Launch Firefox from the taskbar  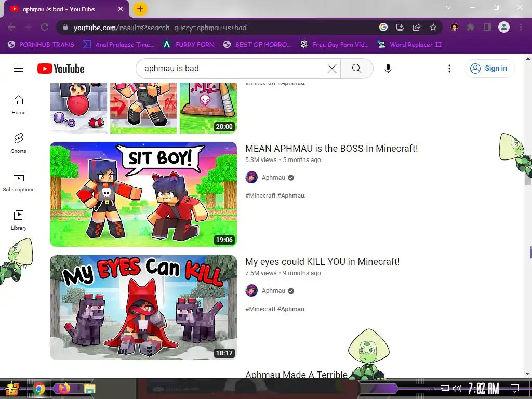(64, 389)
